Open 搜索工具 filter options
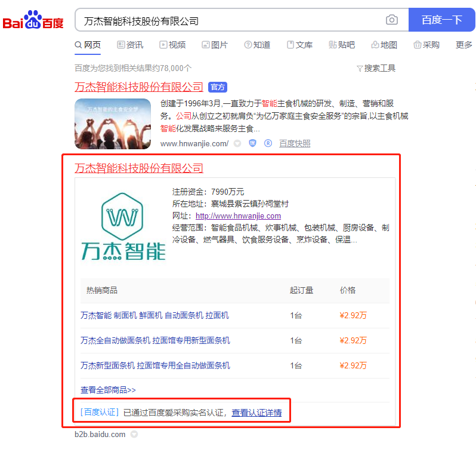Screen dimensions: 476x449 [376, 68]
